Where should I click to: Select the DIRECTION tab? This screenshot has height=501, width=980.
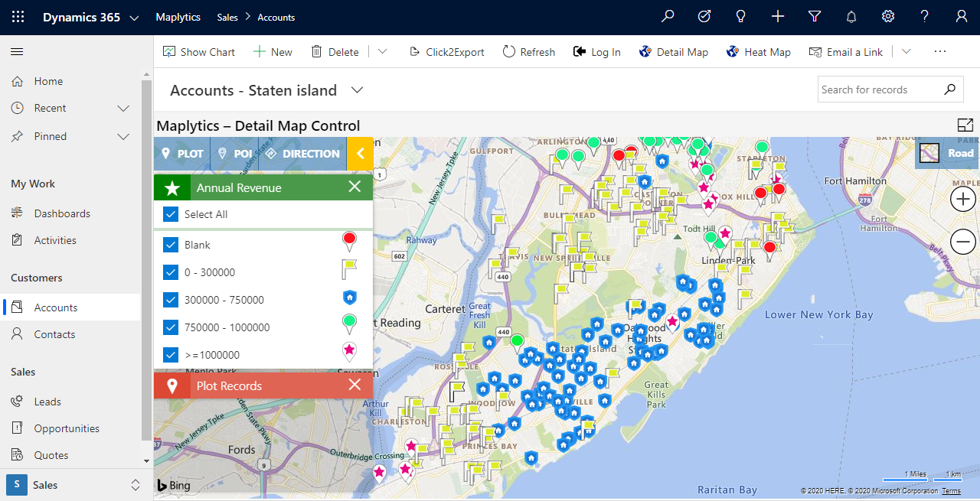pos(302,154)
